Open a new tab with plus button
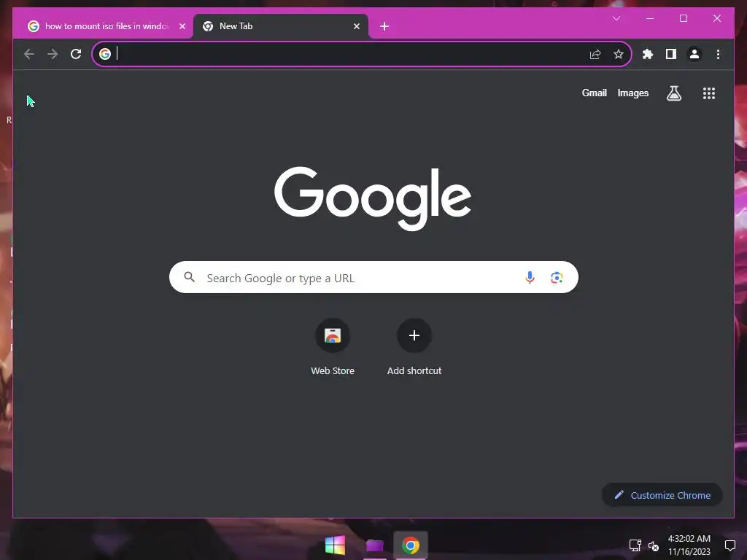This screenshot has width=747, height=560. click(384, 27)
